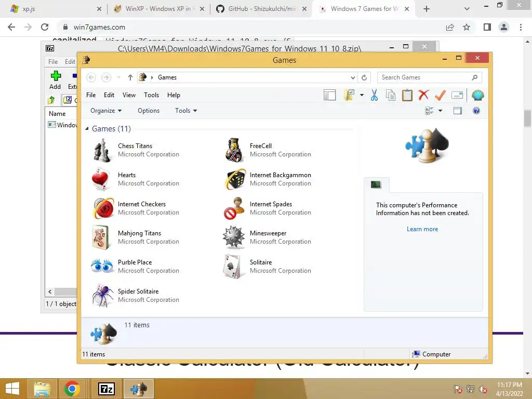Switch to the WinXP Chrome tab
The height and width of the screenshot is (399, 532).
pos(158,9)
